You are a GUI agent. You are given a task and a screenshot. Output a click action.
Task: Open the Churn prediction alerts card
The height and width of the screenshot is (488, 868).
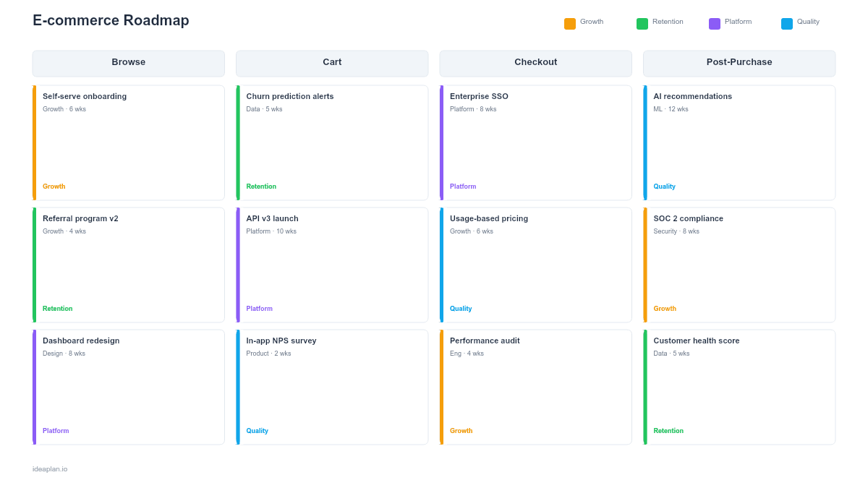[x=331, y=142]
